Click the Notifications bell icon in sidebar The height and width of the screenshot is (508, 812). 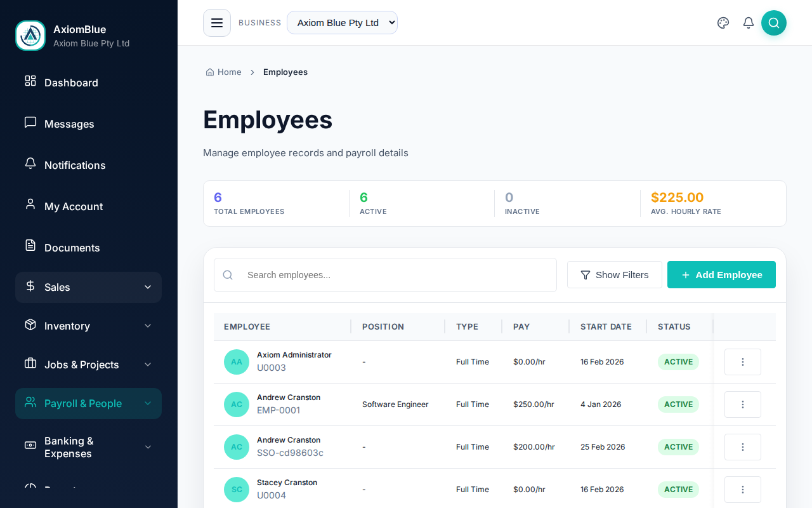click(30, 163)
